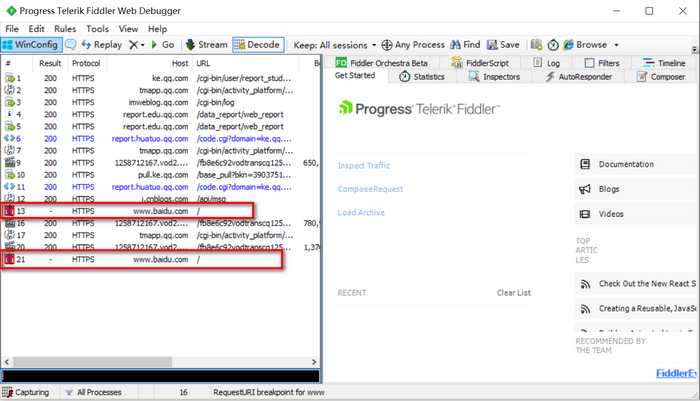Click the WinConfig toolbar button
Viewport: 700px width, 401px height.
tap(31, 45)
